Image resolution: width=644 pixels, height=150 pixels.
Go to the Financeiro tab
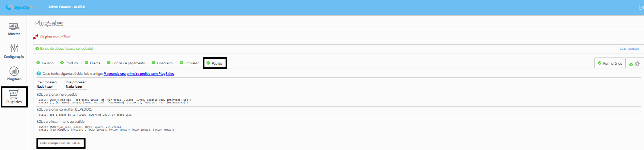coord(162,63)
